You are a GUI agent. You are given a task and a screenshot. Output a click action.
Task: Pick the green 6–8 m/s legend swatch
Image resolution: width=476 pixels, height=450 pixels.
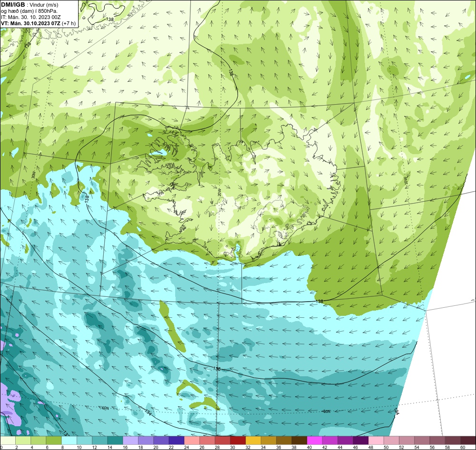point(54,440)
